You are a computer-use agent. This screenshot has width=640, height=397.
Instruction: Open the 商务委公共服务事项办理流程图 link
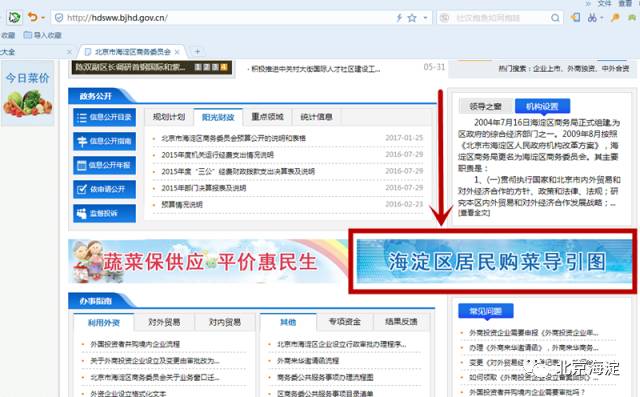tap(325, 377)
